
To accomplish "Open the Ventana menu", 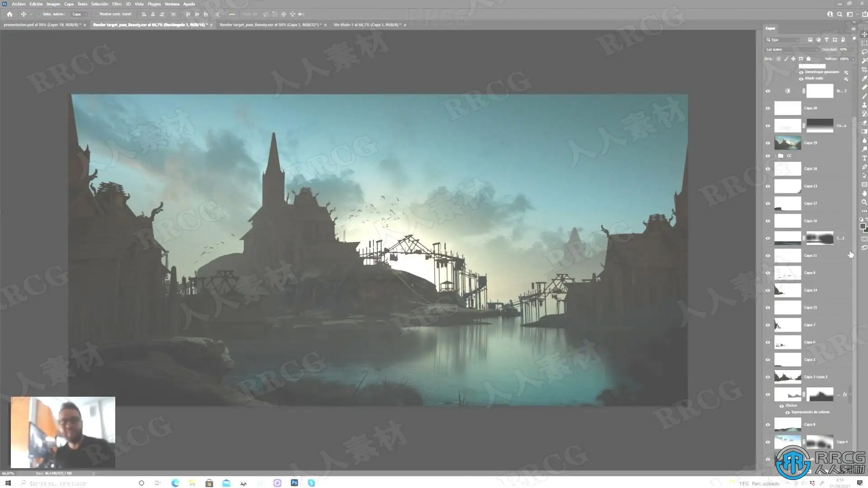I will click(172, 4).
